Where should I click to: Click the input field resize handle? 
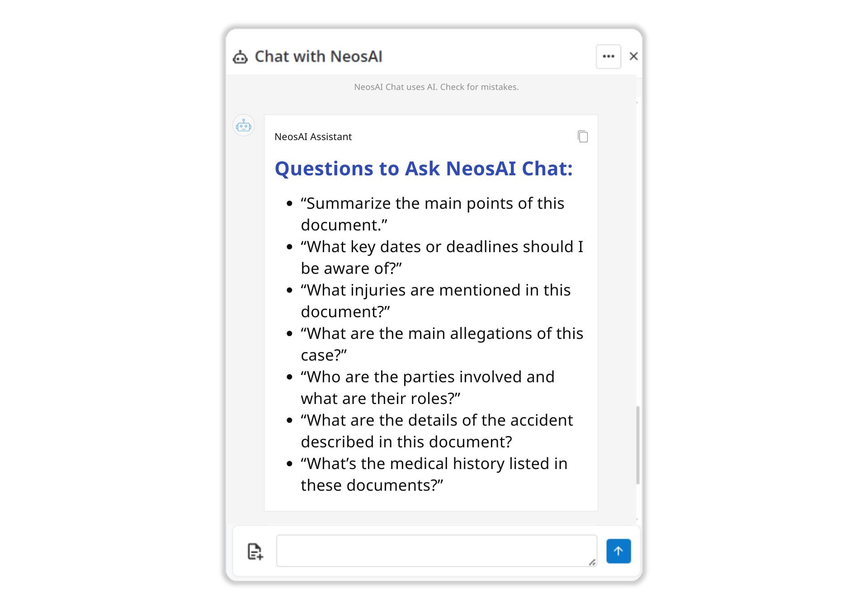pyautogui.click(x=592, y=562)
